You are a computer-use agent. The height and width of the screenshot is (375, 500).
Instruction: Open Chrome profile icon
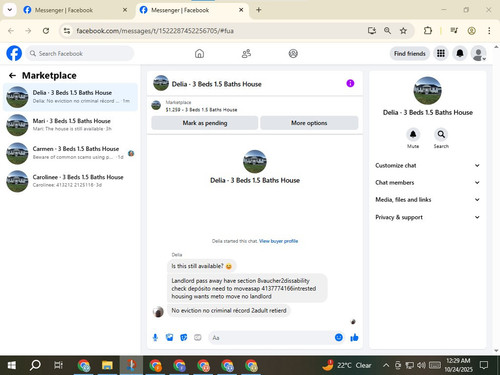(471, 31)
